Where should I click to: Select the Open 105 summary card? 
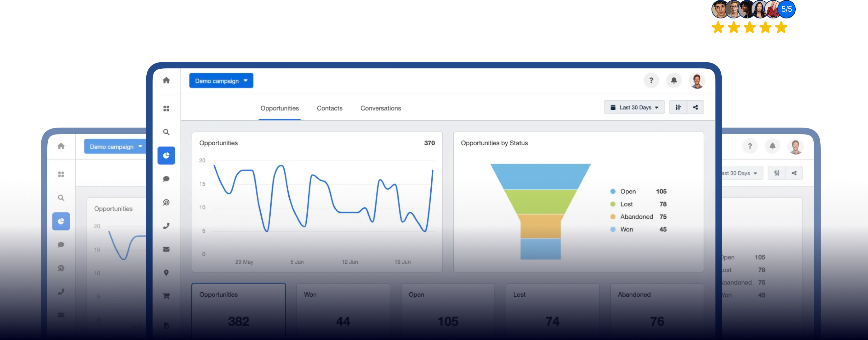coord(448,311)
